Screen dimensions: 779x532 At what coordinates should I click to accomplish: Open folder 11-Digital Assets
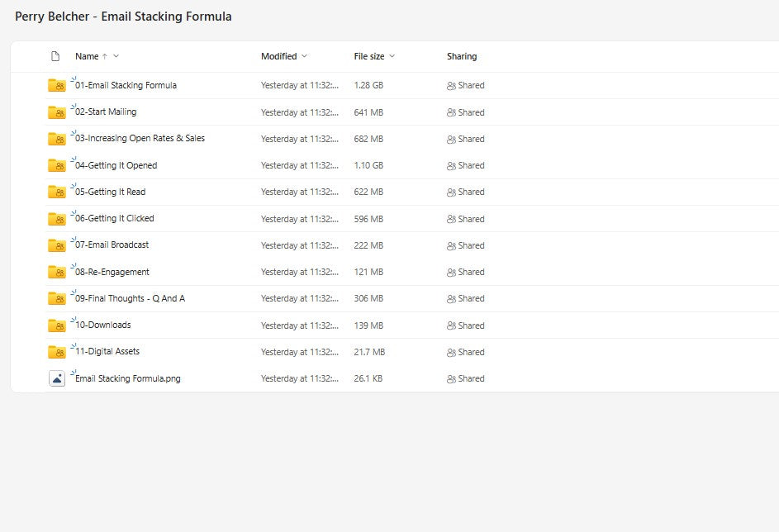[x=107, y=351]
